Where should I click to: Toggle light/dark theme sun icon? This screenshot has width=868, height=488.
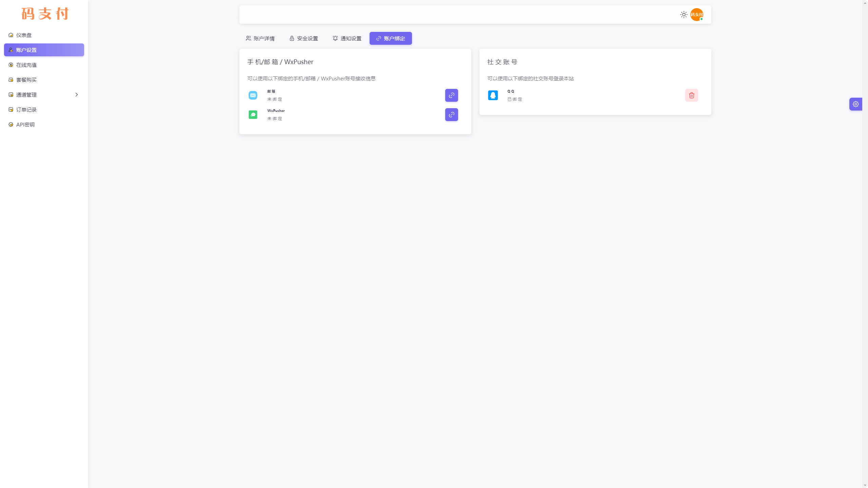click(x=684, y=15)
